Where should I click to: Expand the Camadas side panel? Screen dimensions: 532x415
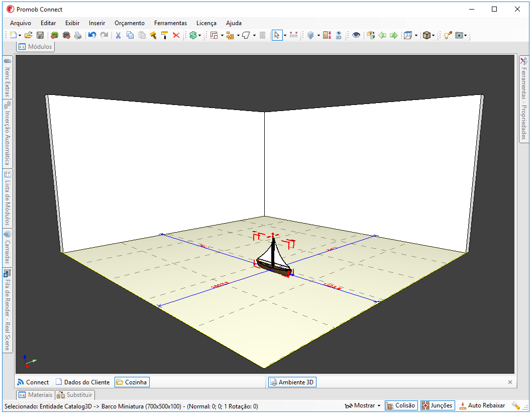[8, 247]
